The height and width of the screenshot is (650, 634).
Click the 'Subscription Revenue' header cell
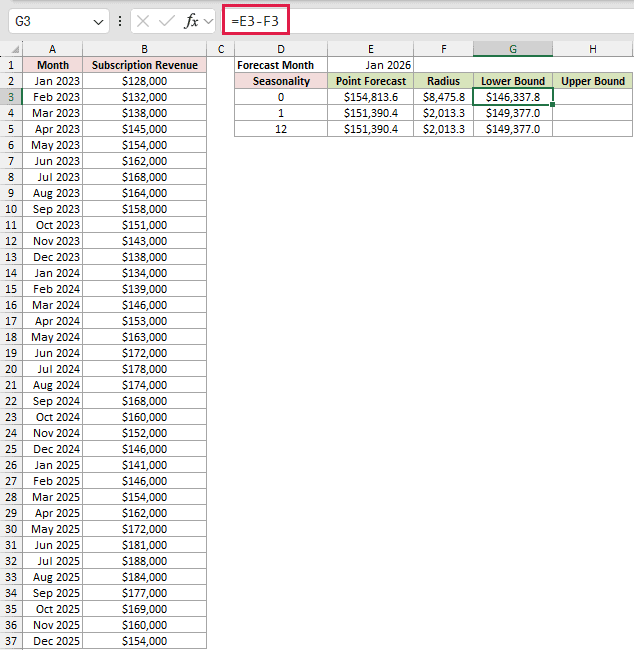tap(144, 65)
